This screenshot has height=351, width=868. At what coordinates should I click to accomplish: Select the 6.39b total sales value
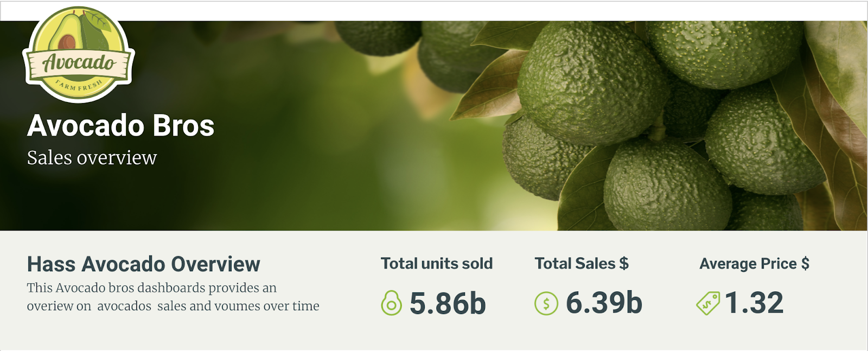point(604,303)
